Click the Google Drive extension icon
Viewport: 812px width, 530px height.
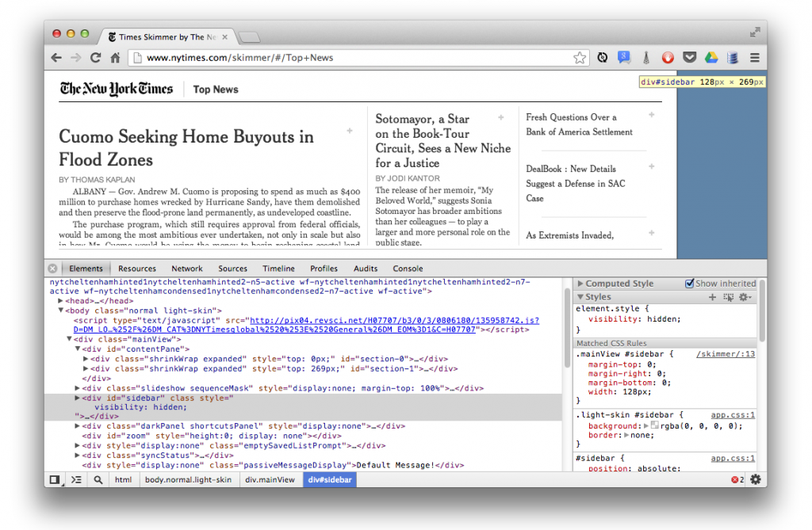tap(711, 58)
